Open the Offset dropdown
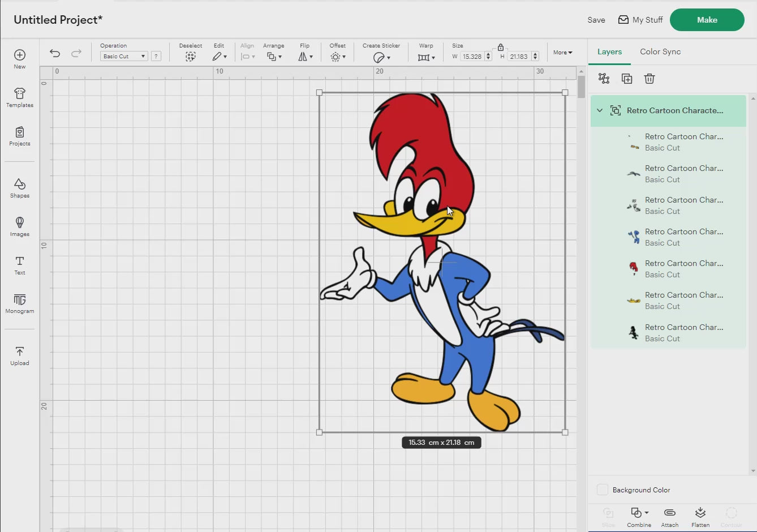Image resolution: width=757 pixels, height=532 pixels. pos(338,57)
